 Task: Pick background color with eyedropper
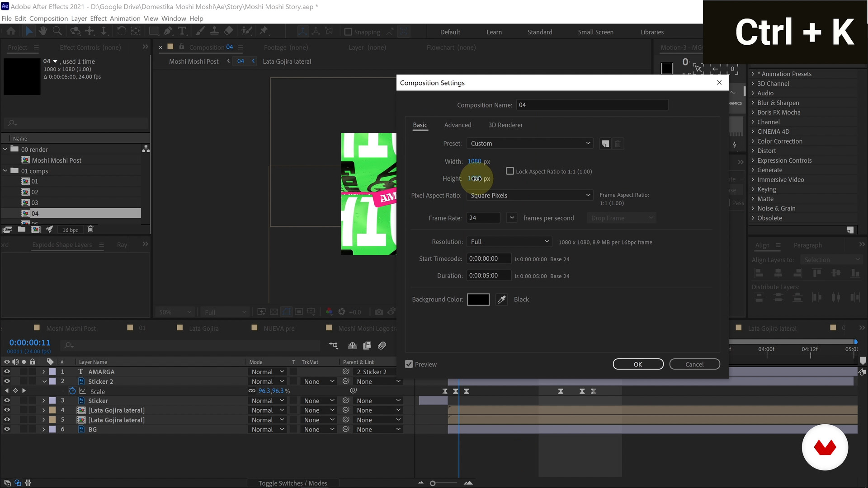coord(501,300)
